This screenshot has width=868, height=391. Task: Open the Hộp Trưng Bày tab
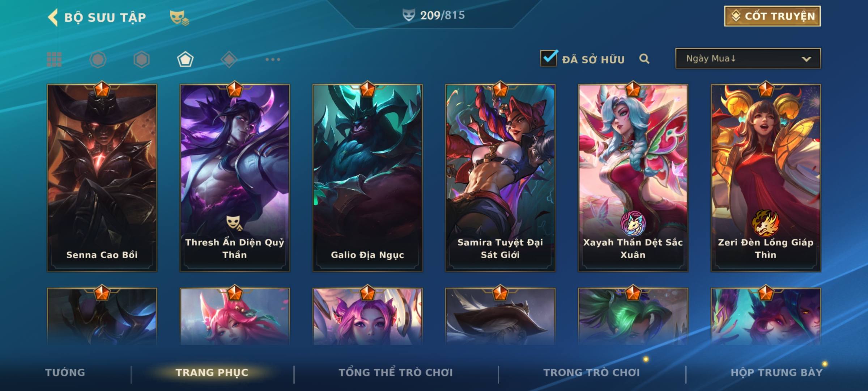(776, 373)
